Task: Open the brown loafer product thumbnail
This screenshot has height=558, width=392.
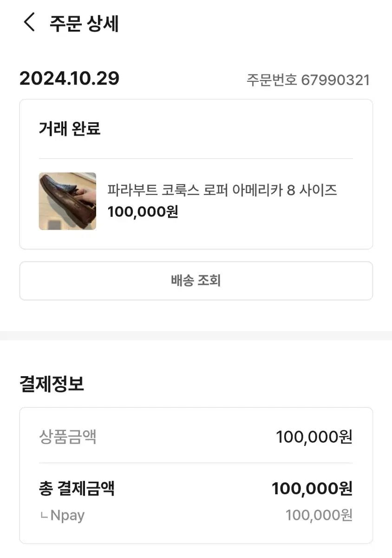Action: (x=67, y=201)
